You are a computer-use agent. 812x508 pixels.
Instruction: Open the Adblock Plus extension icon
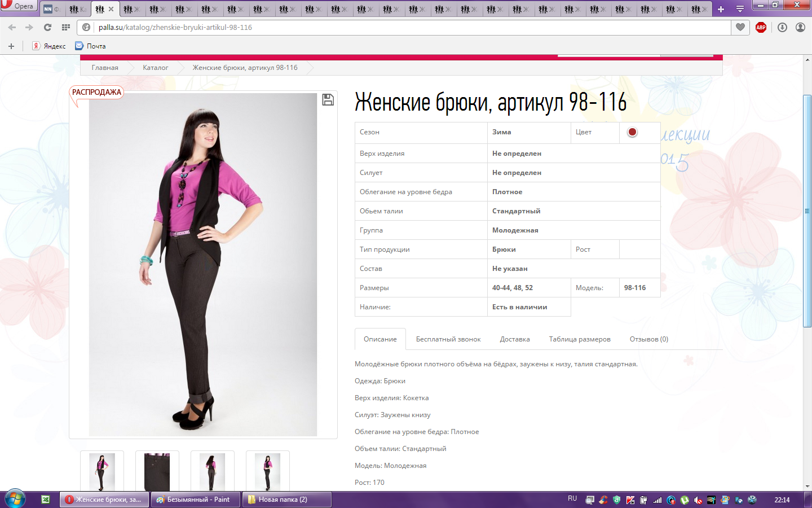pyautogui.click(x=761, y=27)
